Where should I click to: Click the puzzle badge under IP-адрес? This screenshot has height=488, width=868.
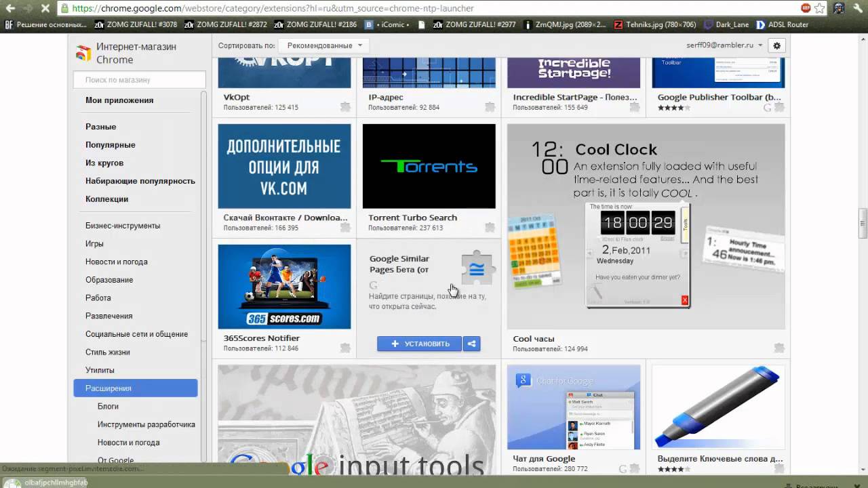coord(490,107)
